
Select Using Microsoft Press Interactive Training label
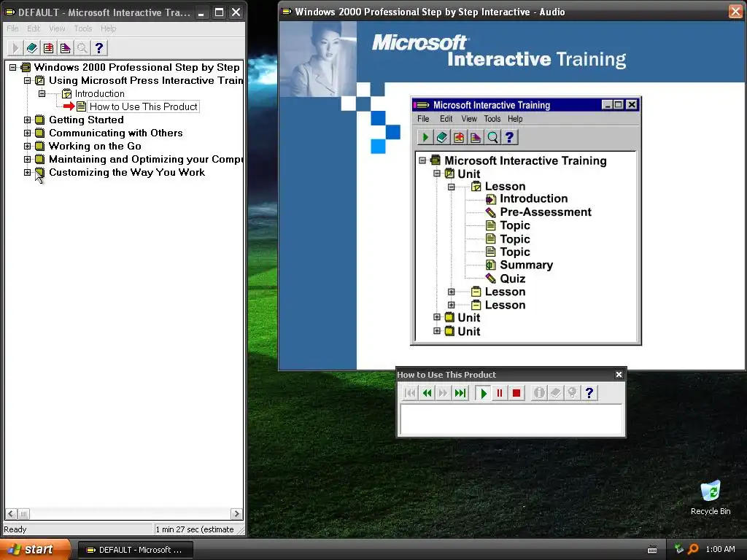coord(146,80)
